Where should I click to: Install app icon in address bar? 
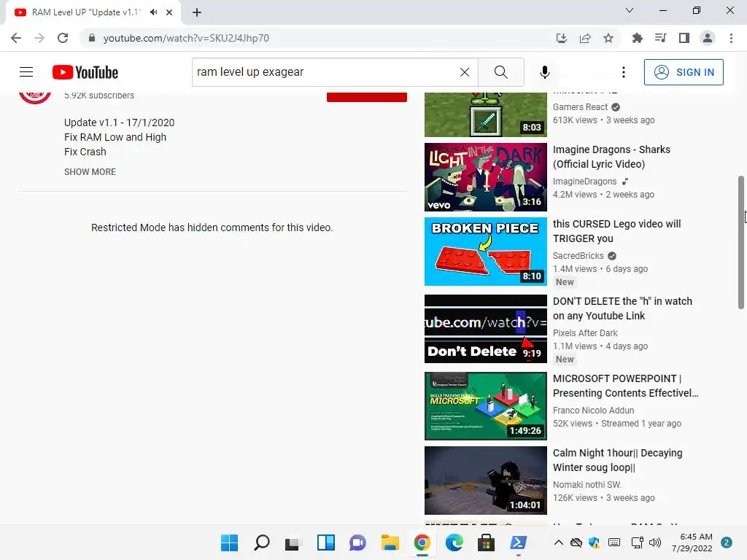click(x=562, y=38)
